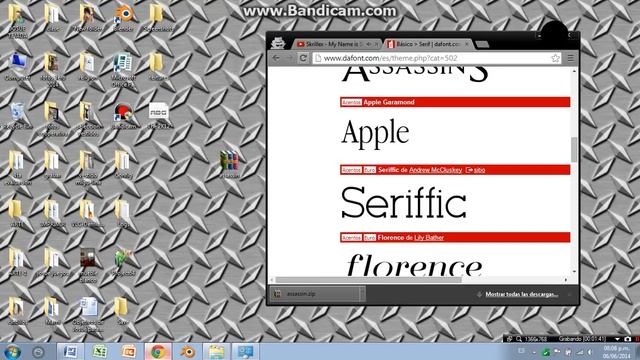Open the Blender shortcut on the desktop
The image size is (640, 360).
point(123,18)
